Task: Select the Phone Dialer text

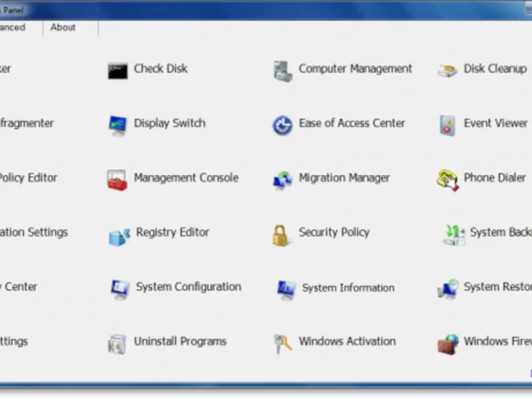Action: (495, 178)
